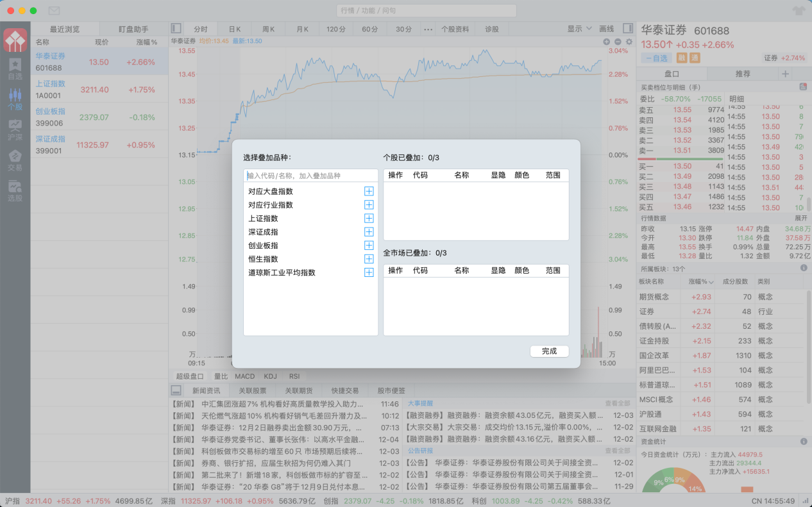Screen dimensions: 812x507
Task: Select 上证指数 in the recent list
Action: [99, 90]
